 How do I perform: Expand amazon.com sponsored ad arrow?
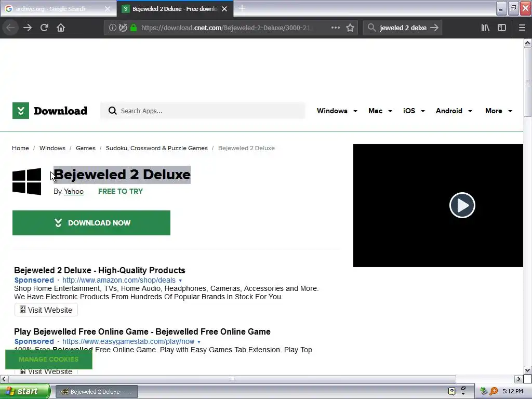point(180,281)
